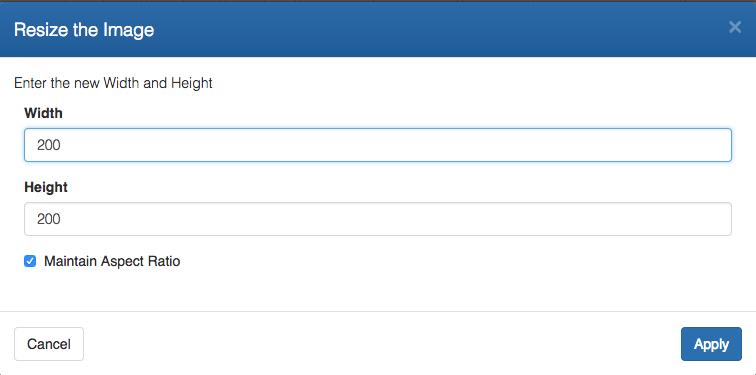Place cursor on 200 in Width field
Screen dimensions: 756x375
pyautogui.click(x=49, y=145)
